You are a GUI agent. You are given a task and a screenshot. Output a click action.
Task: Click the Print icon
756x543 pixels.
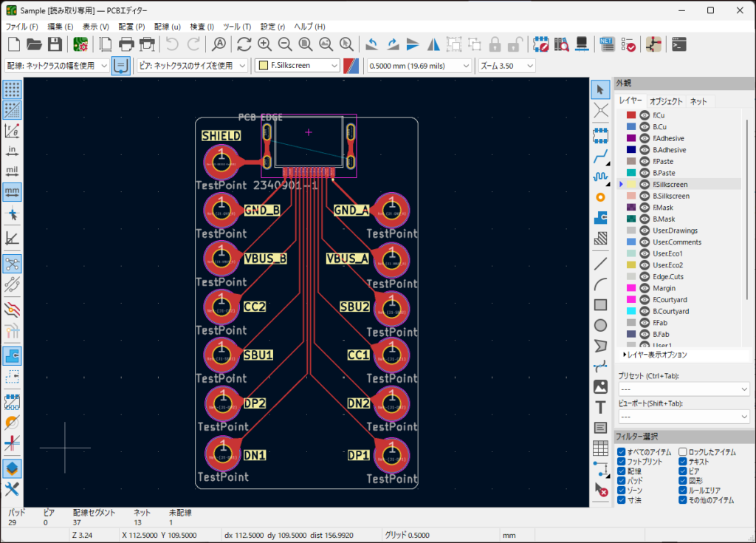pyautogui.click(x=126, y=44)
